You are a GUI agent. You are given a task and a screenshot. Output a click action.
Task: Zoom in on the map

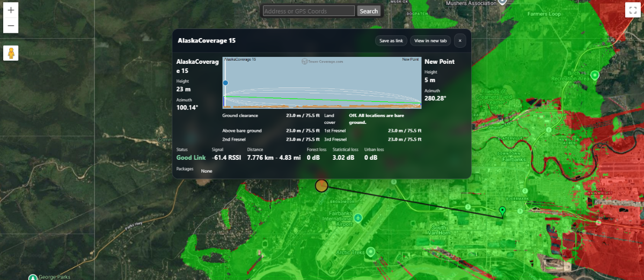tap(11, 10)
